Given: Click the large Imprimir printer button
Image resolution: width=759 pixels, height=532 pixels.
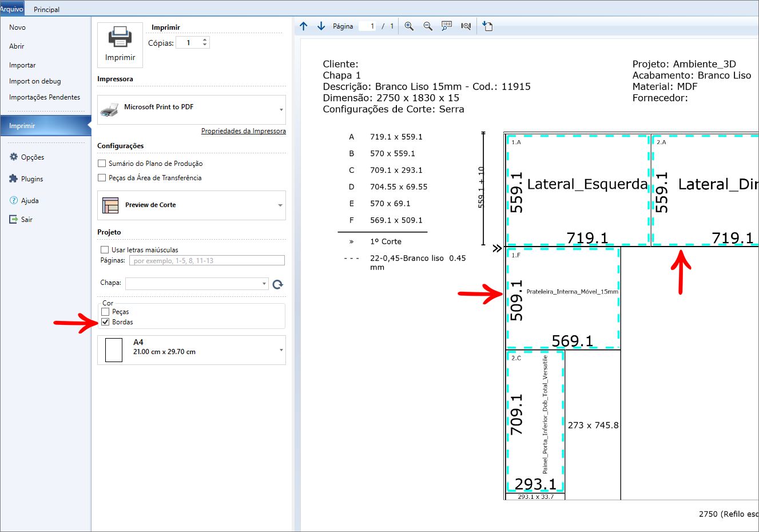Looking at the screenshot, I should [x=120, y=45].
